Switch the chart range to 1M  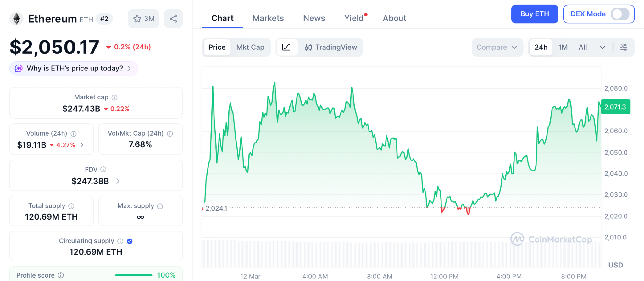(563, 47)
